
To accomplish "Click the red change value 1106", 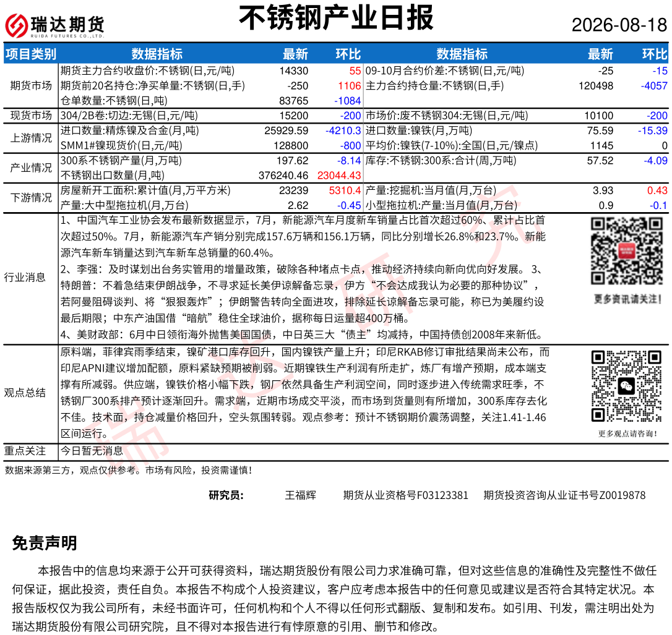I will pyautogui.click(x=349, y=86).
